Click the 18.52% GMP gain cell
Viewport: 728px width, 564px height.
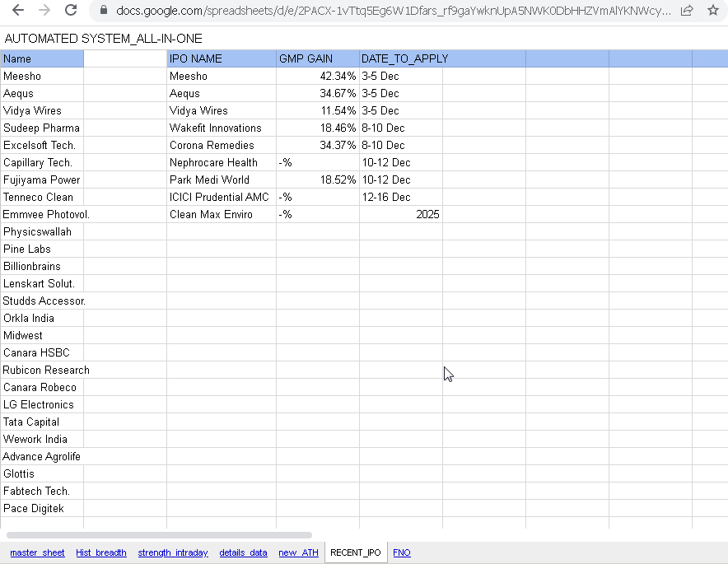tap(318, 179)
